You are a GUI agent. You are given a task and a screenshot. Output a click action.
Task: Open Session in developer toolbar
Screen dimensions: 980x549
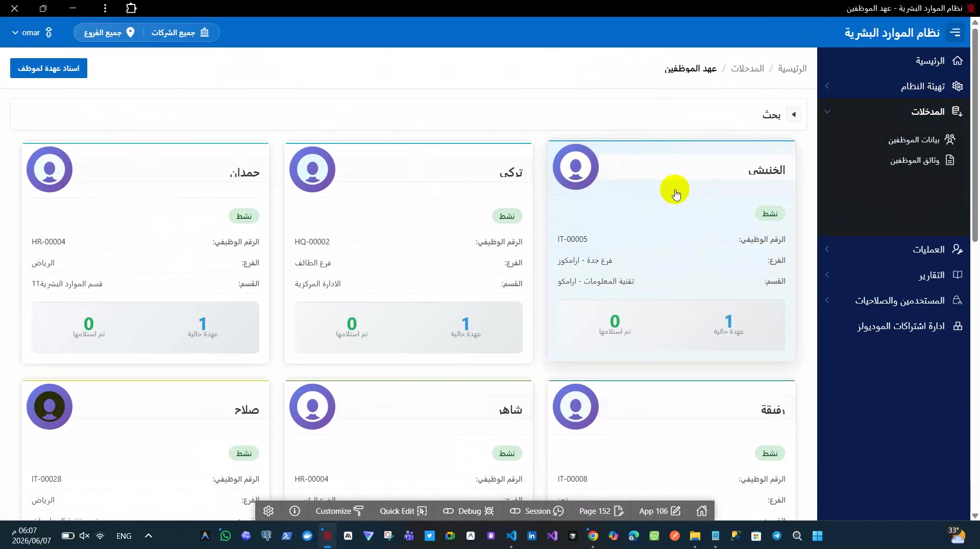(536, 511)
